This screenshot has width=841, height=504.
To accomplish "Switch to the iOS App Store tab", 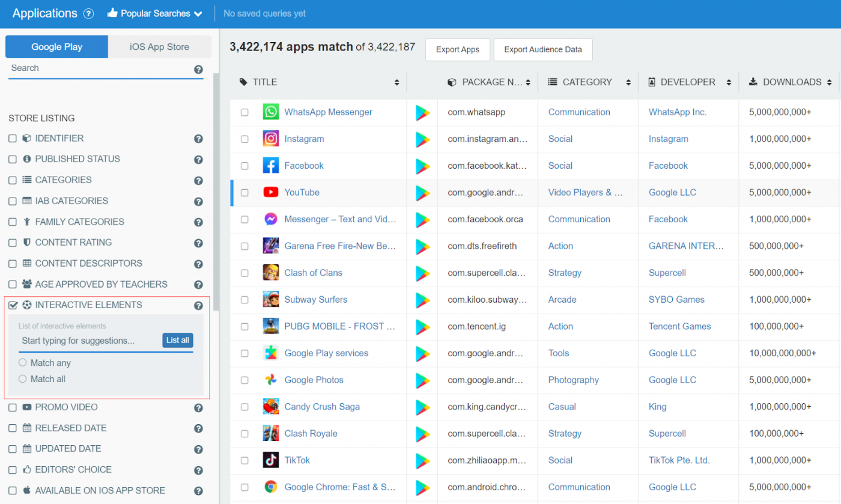I will pyautogui.click(x=159, y=46).
